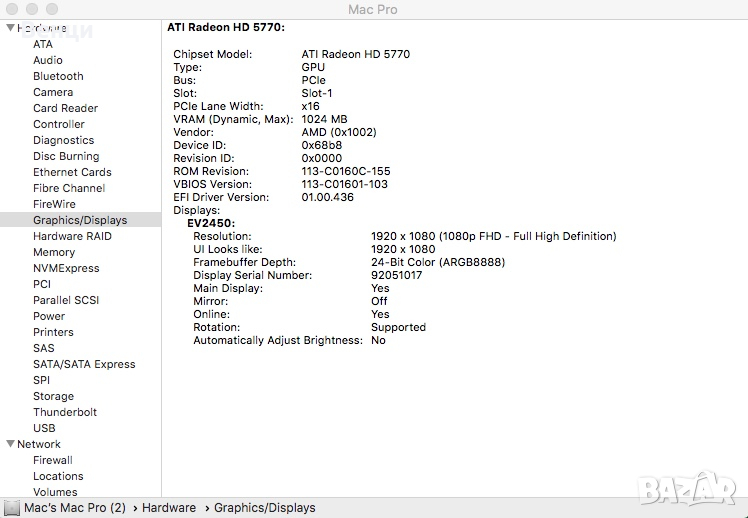Open the Disc Burning entry
This screenshot has width=748, height=518.
66,156
